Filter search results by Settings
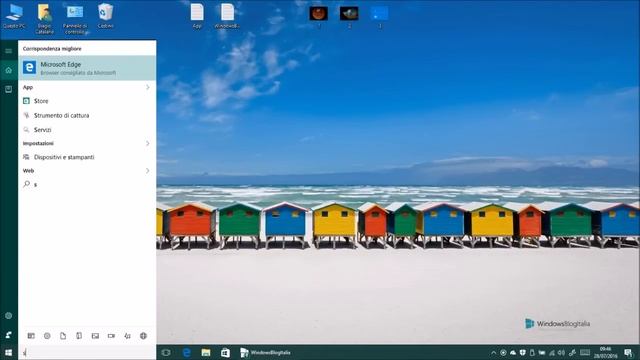The image size is (640, 360). (47, 336)
